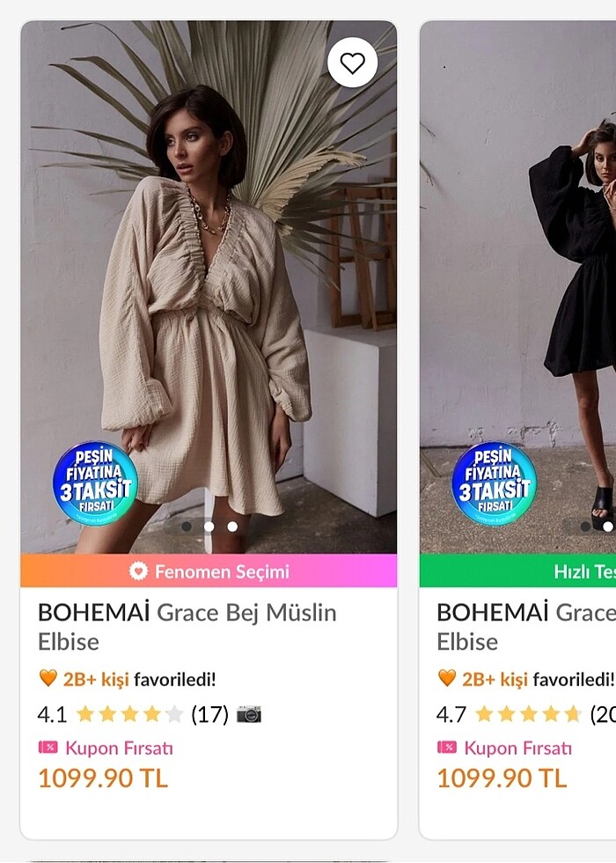The width and height of the screenshot is (616, 863).
Task: Select first carousel dot on beige dress image
Action: tap(186, 527)
